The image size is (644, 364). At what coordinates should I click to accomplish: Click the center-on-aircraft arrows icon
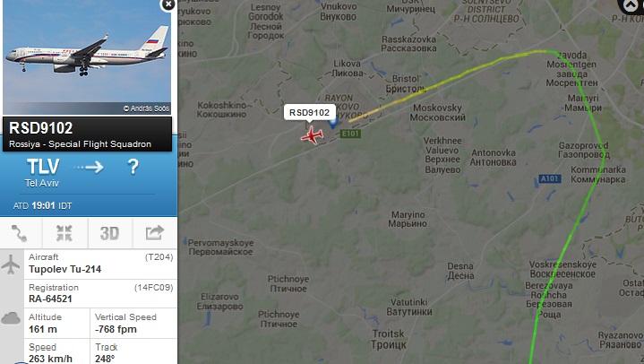[x=64, y=233]
